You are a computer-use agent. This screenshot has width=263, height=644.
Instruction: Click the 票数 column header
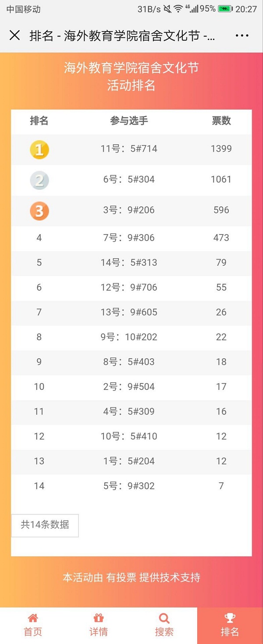(221, 121)
